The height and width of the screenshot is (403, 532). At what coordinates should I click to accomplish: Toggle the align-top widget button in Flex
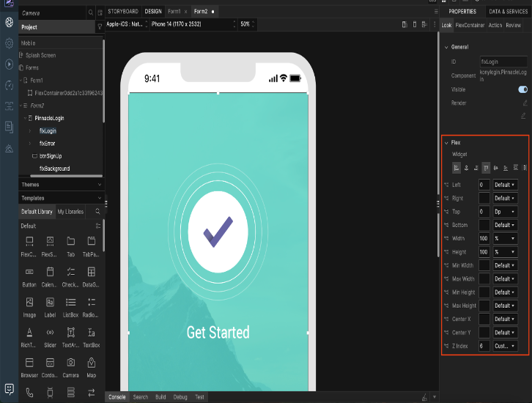pyautogui.click(x=486, y=168)
